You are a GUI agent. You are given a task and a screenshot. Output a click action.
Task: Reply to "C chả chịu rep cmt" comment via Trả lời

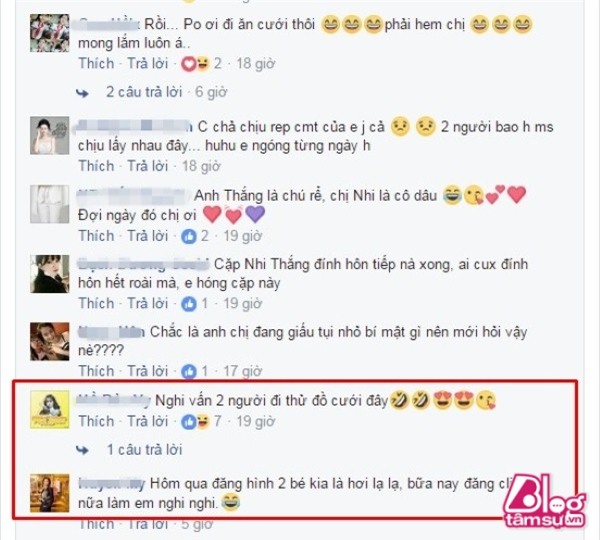[148, 166]
